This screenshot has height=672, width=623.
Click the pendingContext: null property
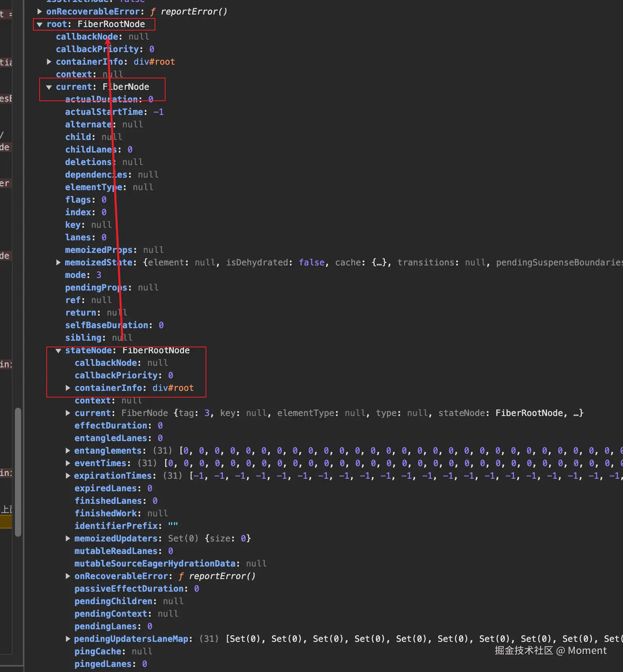[x=126, y=614]
